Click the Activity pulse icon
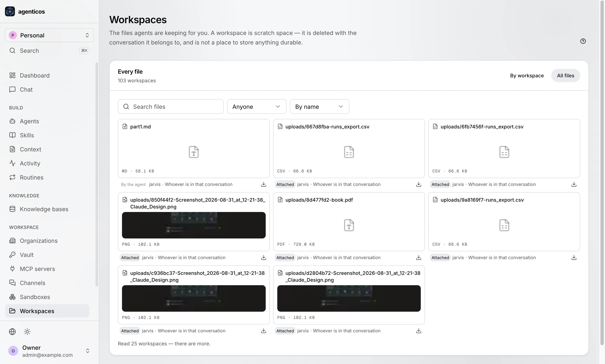This screenshot has width=605, height=364. 12,163
